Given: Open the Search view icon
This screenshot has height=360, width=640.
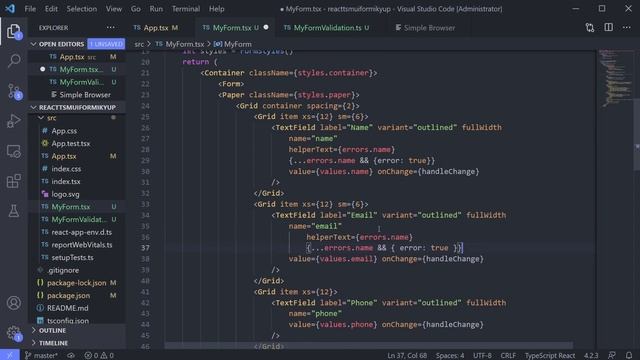Looking at the screenshot, I should [13, 61].
